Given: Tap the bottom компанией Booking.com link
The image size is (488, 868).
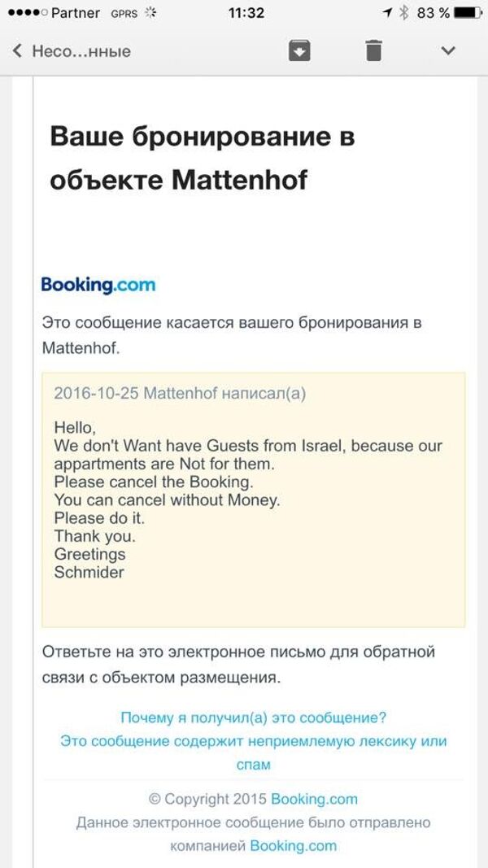Looking at the screenshot, I should click(x=253, y=846).
